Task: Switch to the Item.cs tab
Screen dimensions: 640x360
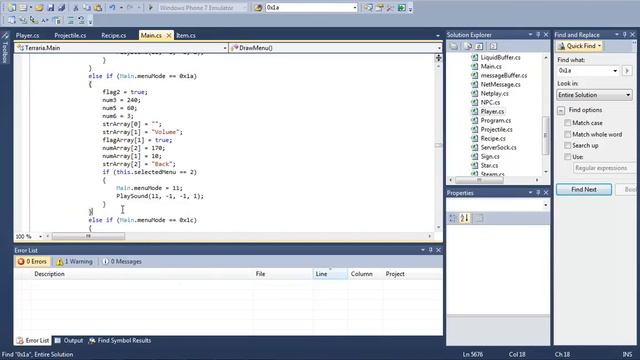Action: coord(186,36)
